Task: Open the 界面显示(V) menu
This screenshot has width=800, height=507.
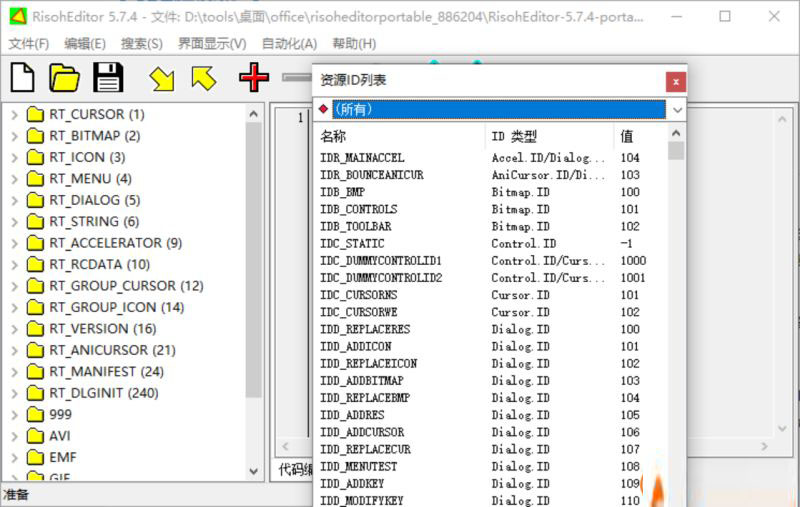Action: (212, 44)
